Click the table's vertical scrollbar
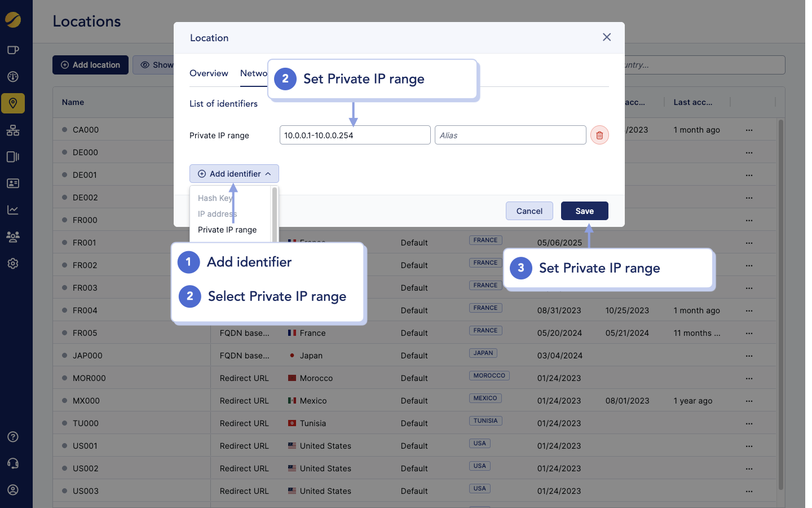812x508 pixels. click(780, 305)
